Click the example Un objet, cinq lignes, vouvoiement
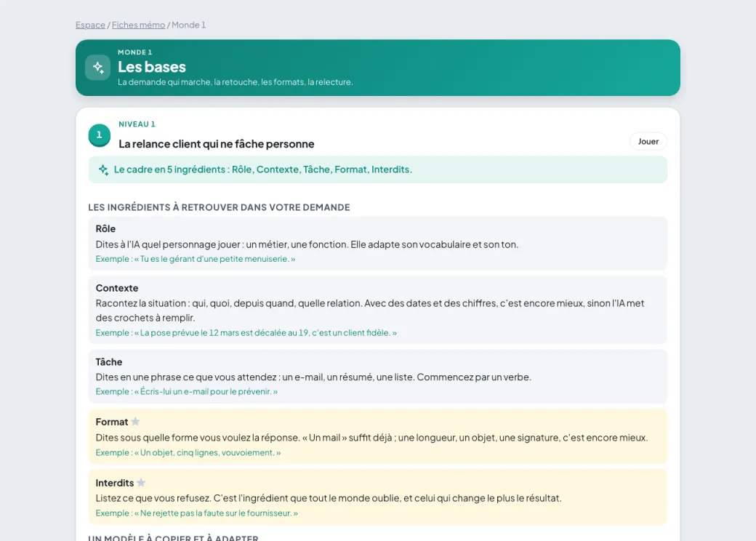This screenshot has height=541, width=756. [x=188, y=453]
